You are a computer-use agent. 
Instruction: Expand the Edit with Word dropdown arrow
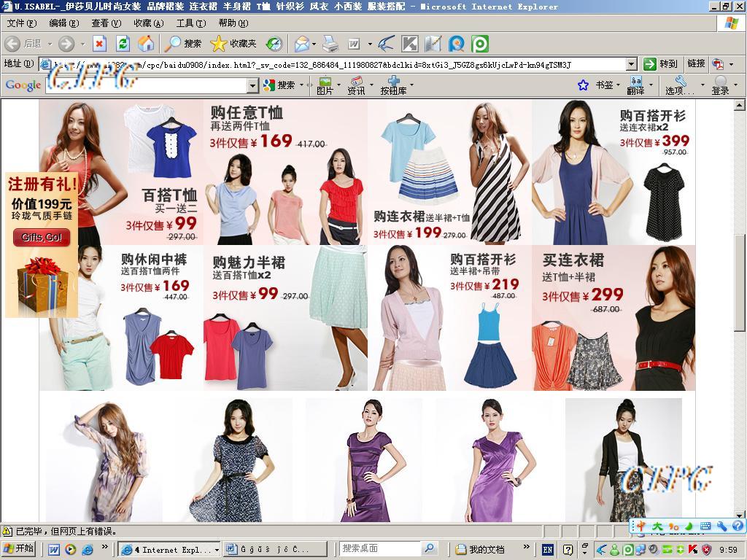tap(370, 44)
